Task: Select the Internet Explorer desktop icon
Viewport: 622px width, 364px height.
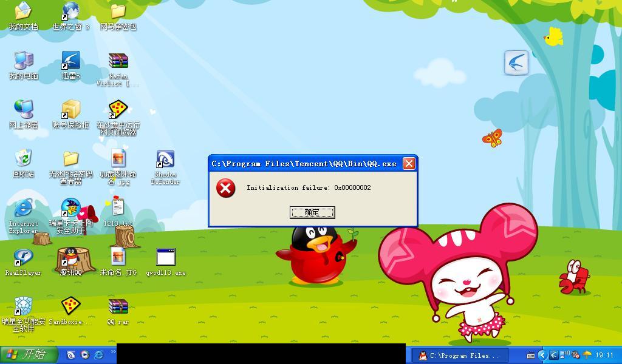Action: [x=24, y=216]
